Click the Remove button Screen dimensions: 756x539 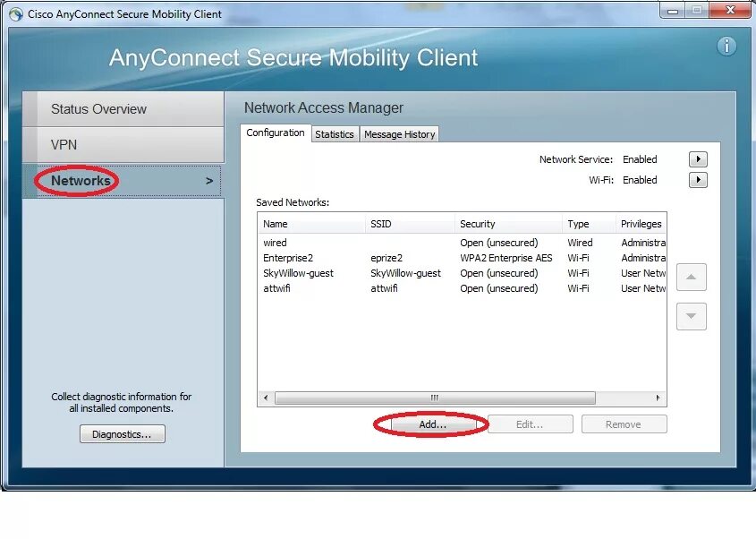coord(624,424)
